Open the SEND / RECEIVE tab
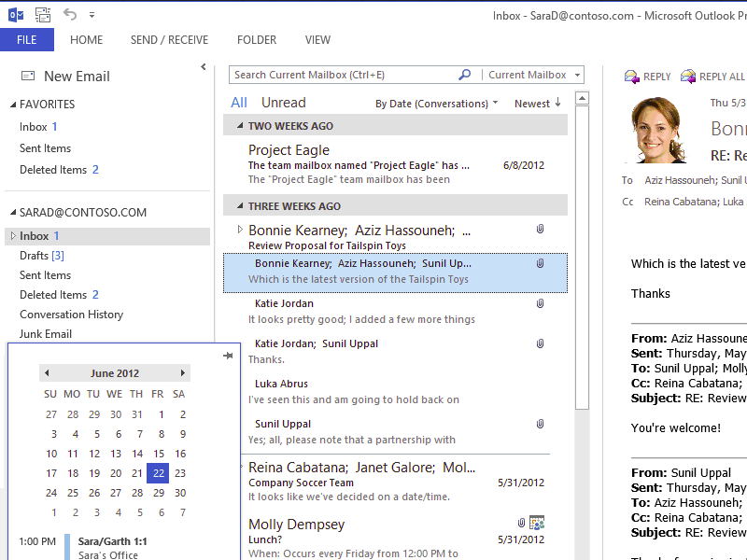Viewport: 747px width, 560px height. tap(169, 40)
